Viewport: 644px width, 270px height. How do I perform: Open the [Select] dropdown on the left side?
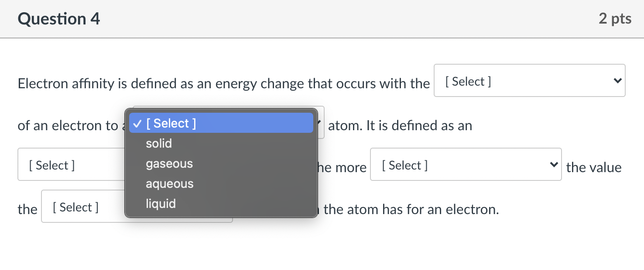click(70, 164)
